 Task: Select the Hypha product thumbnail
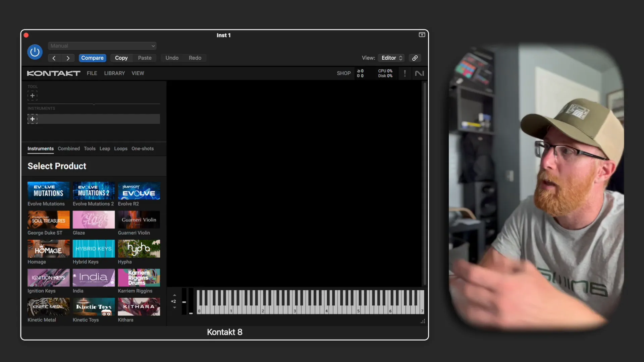pyautogui.click(x=139, y=249)
